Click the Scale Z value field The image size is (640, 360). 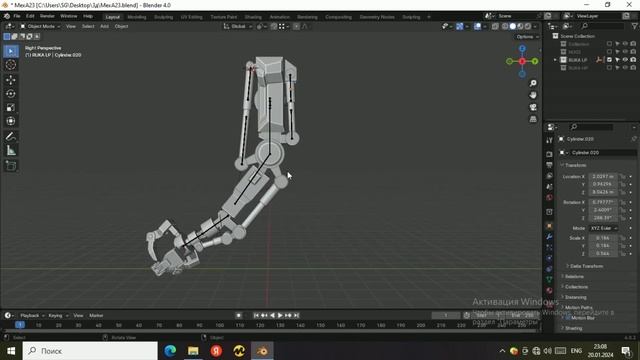[603, 253]
